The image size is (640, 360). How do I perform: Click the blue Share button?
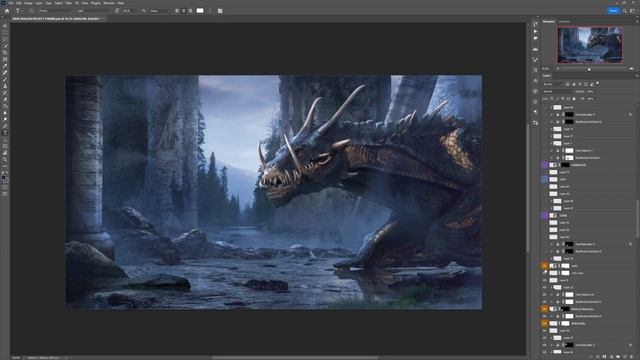tap(613, 11)
